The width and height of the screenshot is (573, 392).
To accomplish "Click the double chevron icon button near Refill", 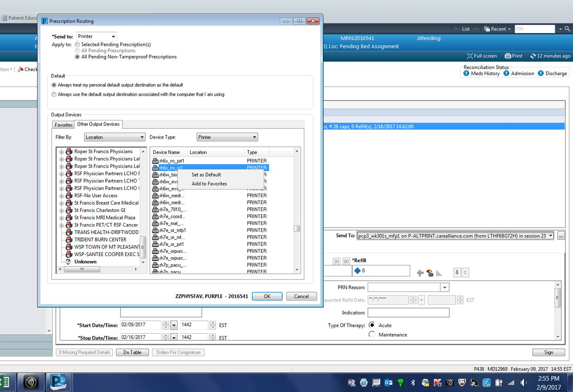I will [465, 272].
